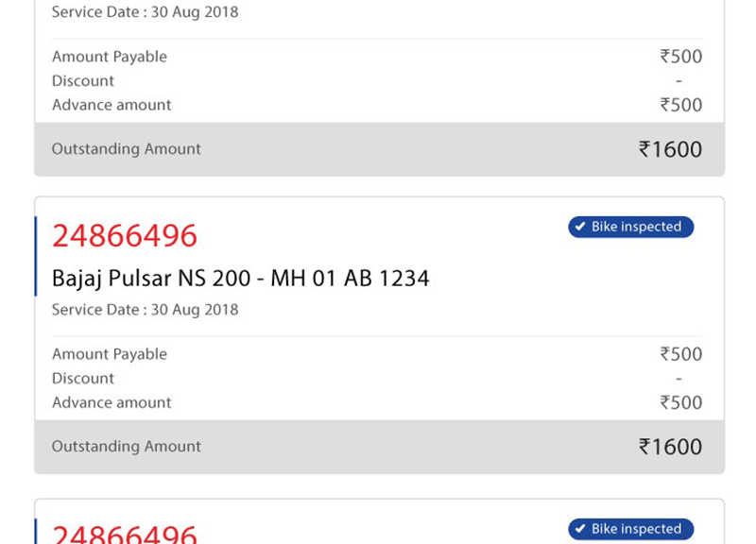756x544 pixels.
Task: Open the partially visible booking number at the bottom
Action: tap(125, 534)
